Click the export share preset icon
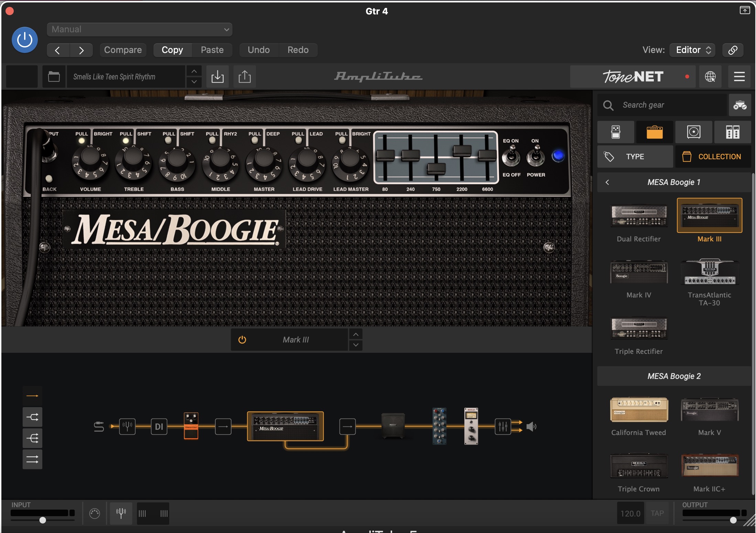Image resolution: width=756 pixels, height=533 pixels. [x=245, y=76]
